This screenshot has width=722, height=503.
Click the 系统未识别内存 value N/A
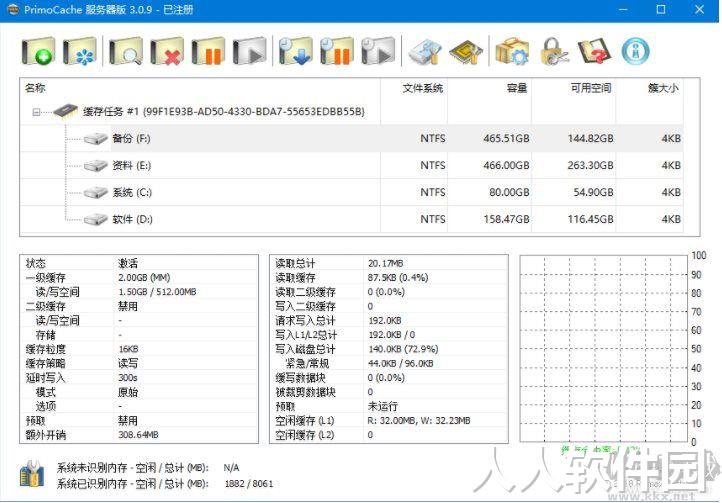point(232,468)
